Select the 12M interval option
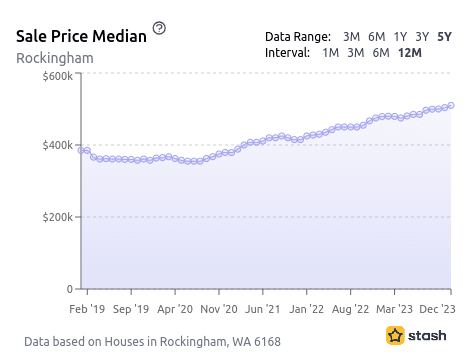Image resolution: width=472 pixels, height=363 pixels. click(x=410, y=53)
